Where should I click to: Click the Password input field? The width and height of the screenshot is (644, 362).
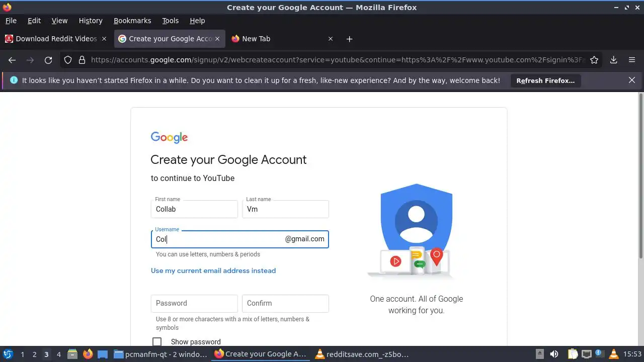(194, 304)
